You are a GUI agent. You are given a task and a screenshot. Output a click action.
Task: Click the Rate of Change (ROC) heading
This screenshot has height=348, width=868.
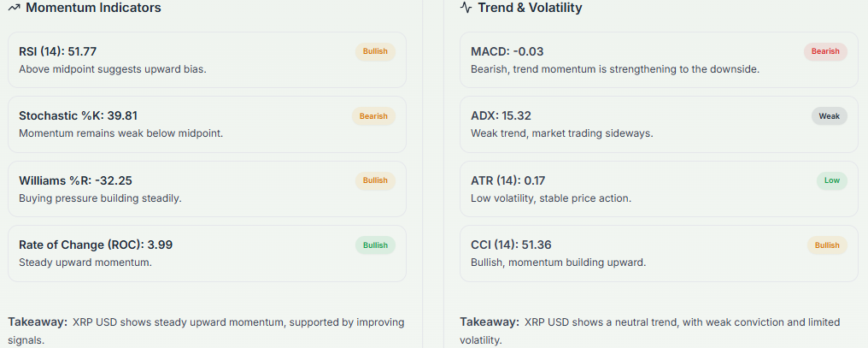pyautogui.click(x=96, y=245)
